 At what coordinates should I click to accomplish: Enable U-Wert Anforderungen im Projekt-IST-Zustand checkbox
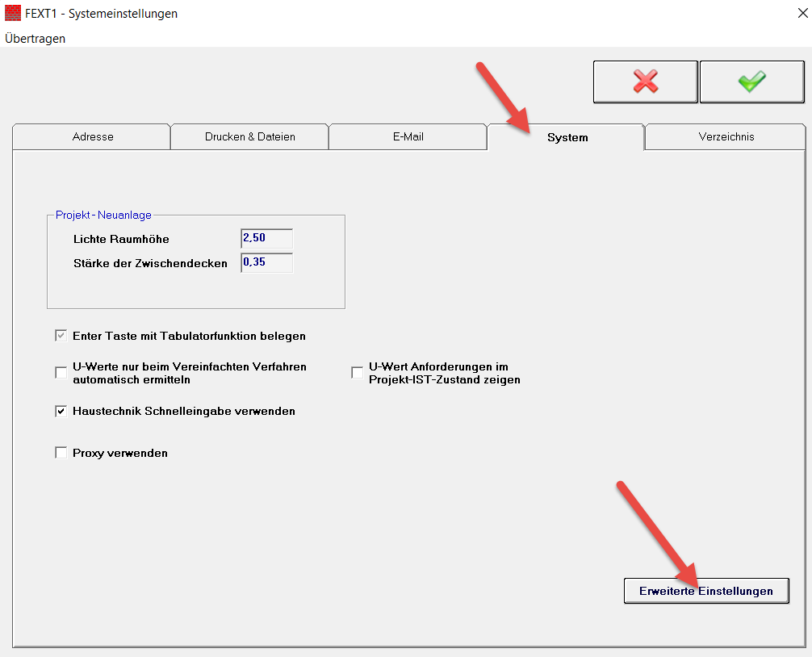tap(358, 373)
